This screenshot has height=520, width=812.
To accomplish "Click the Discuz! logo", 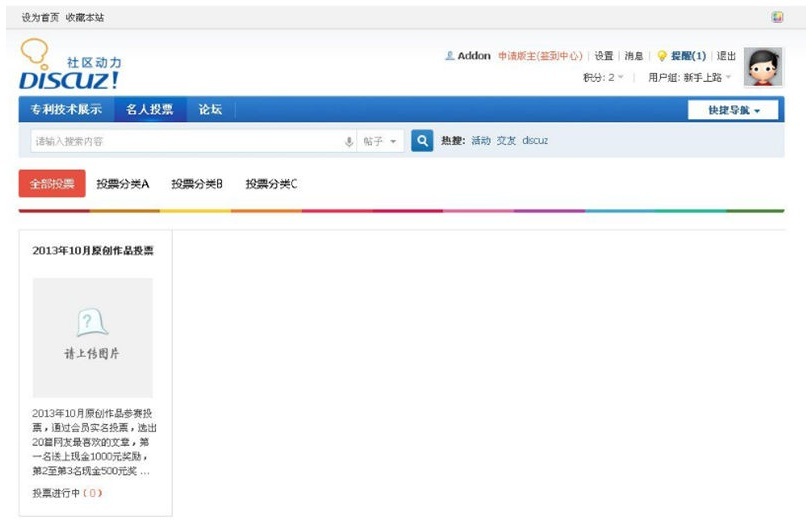I will [x=70, y=65].
